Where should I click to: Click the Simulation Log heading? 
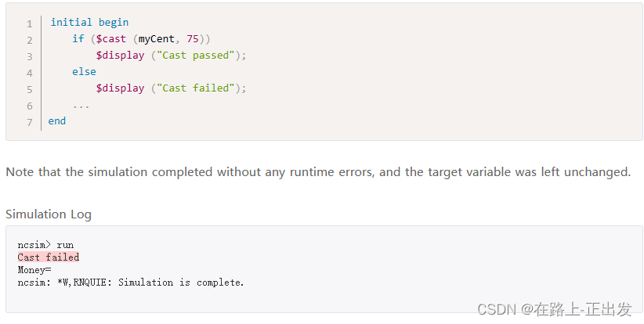click(x=49, y=214)
